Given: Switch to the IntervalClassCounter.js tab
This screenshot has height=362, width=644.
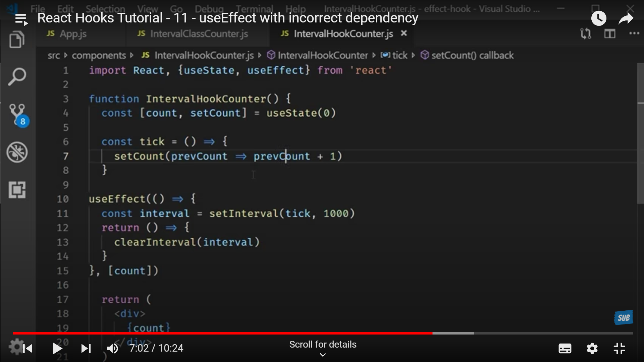Looking at the screenshot, I should coord(199,34).
